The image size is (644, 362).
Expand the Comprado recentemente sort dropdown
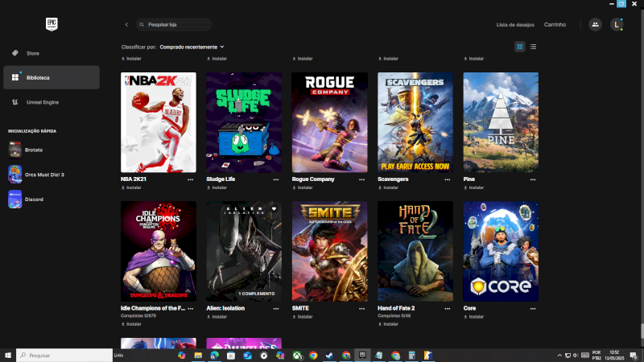[192, 47]
